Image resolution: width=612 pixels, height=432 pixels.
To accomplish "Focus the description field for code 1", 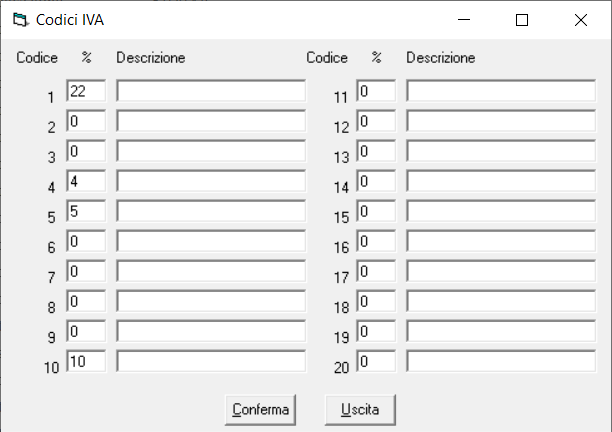I will tap(211, 91).
